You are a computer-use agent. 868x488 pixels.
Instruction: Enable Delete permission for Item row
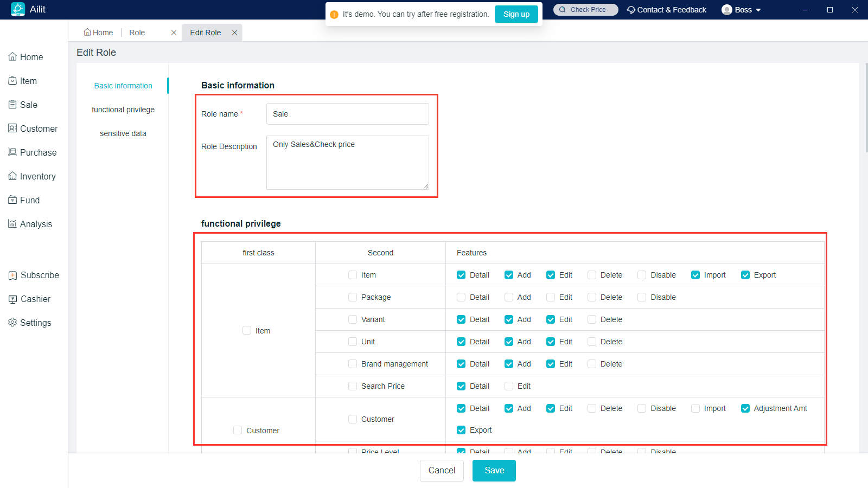pyautogui.click(x=592, y=275)
